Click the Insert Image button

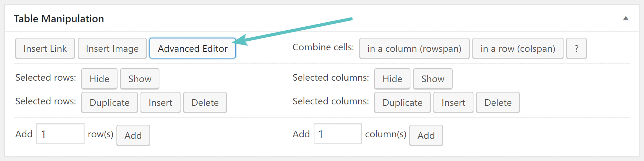(x=112, y=48)
